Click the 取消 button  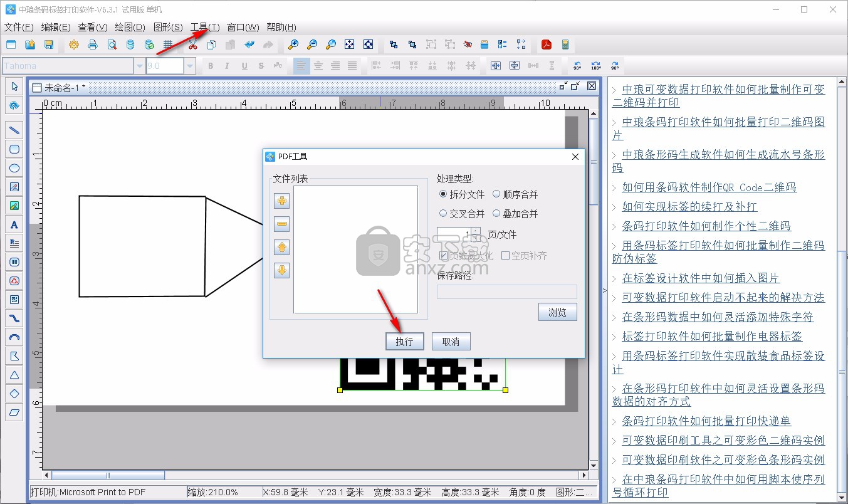[x=451, y=342]
